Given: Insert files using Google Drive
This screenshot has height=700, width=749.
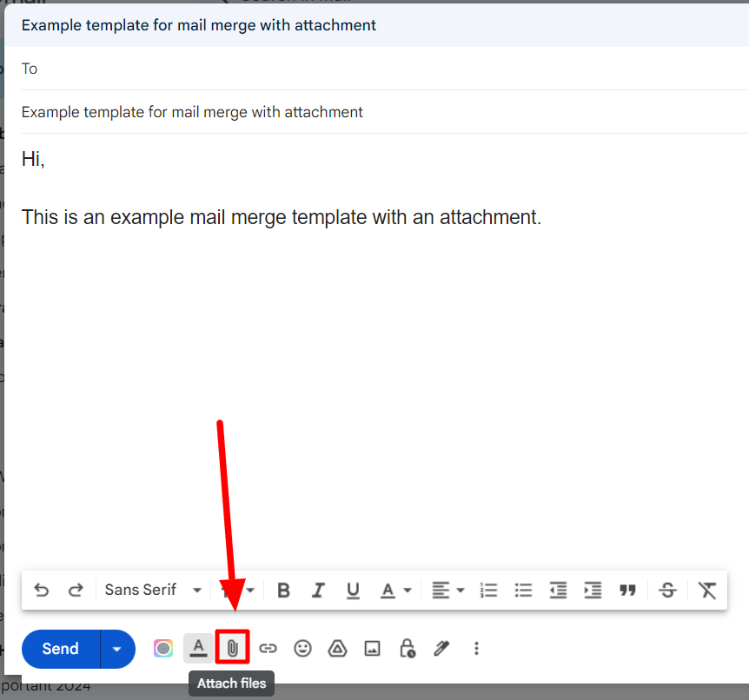Looking at the screenshot, I should click(x=337, y=649).
